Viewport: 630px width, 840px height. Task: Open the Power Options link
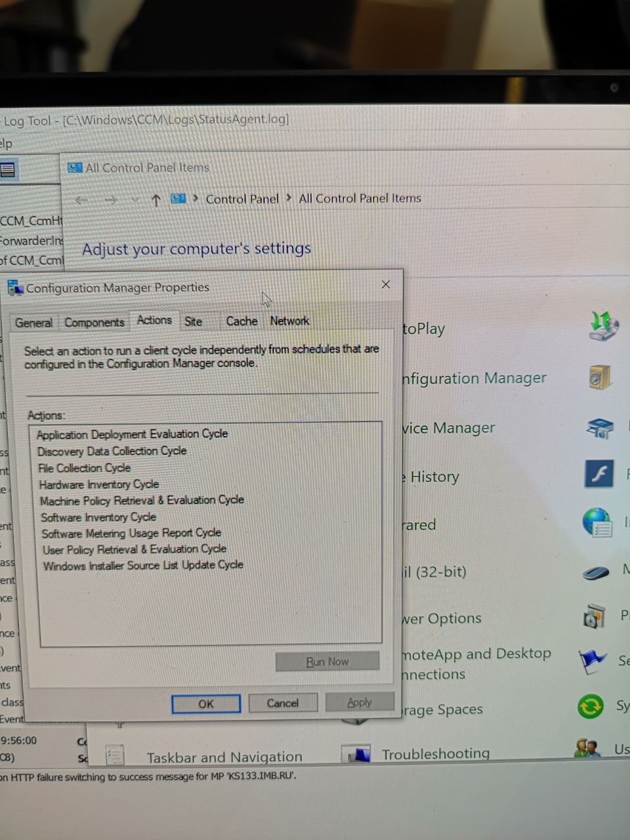click(x=442, y=619)
